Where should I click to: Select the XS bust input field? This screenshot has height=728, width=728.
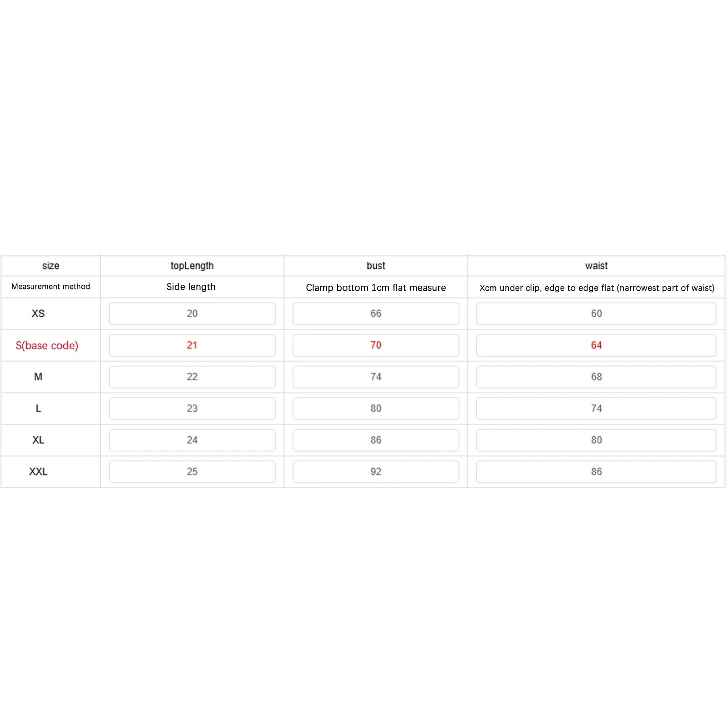(x=375, y=313)
